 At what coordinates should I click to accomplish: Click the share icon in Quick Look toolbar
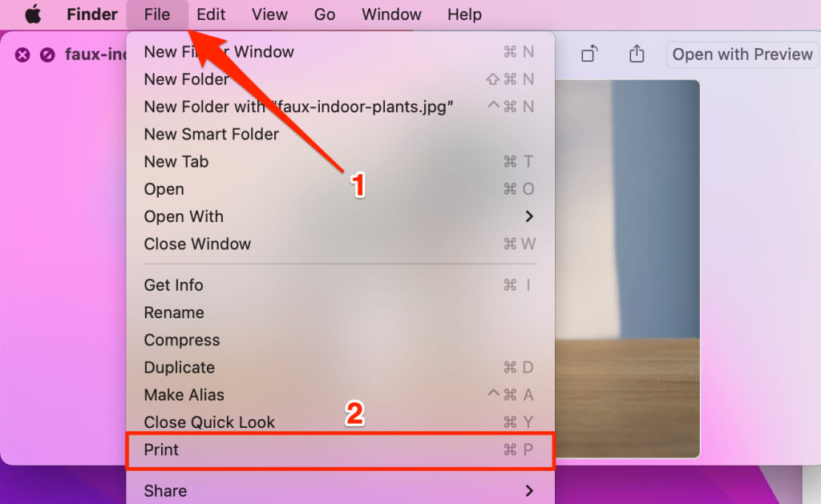tap(636, 54)
